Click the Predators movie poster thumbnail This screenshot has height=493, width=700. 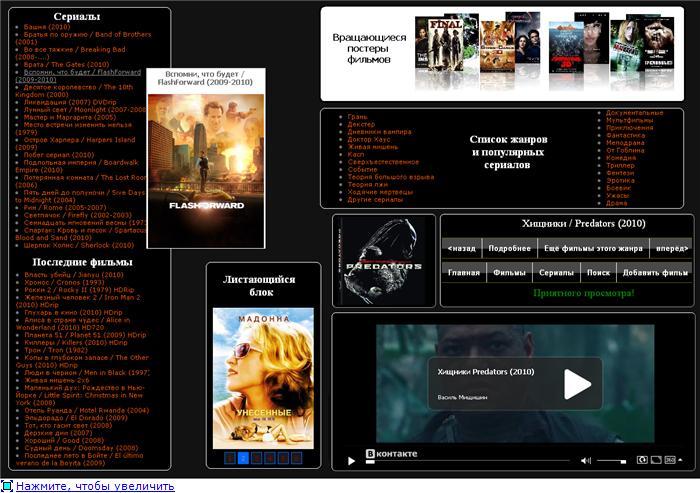click(383, 261)
